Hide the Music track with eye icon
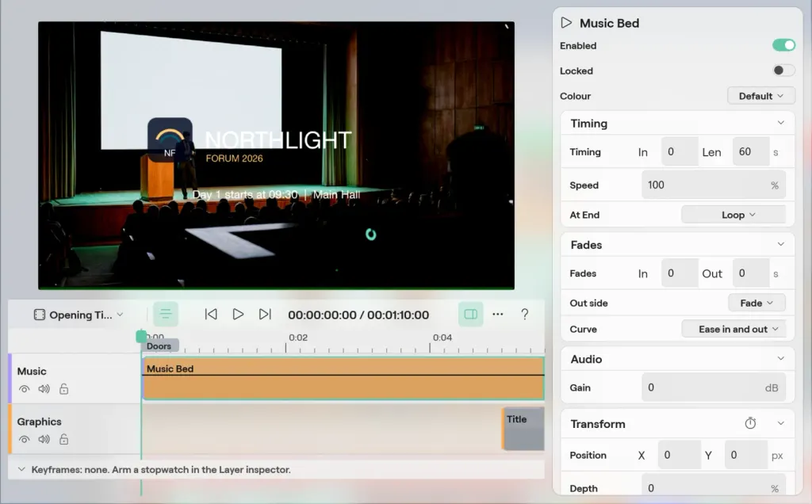The height and width of the screenshot is (504, 812). [x=24, y=389]
